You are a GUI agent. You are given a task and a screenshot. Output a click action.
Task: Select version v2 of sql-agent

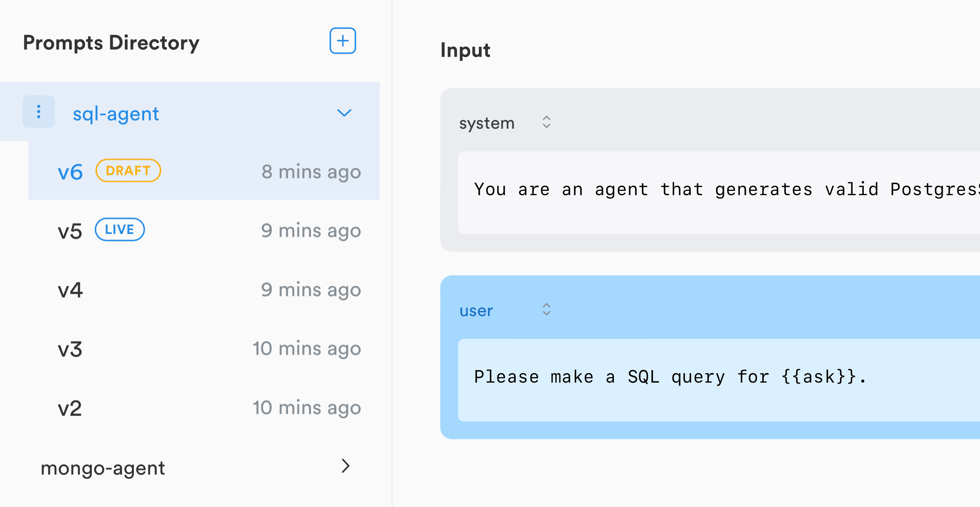69,407
